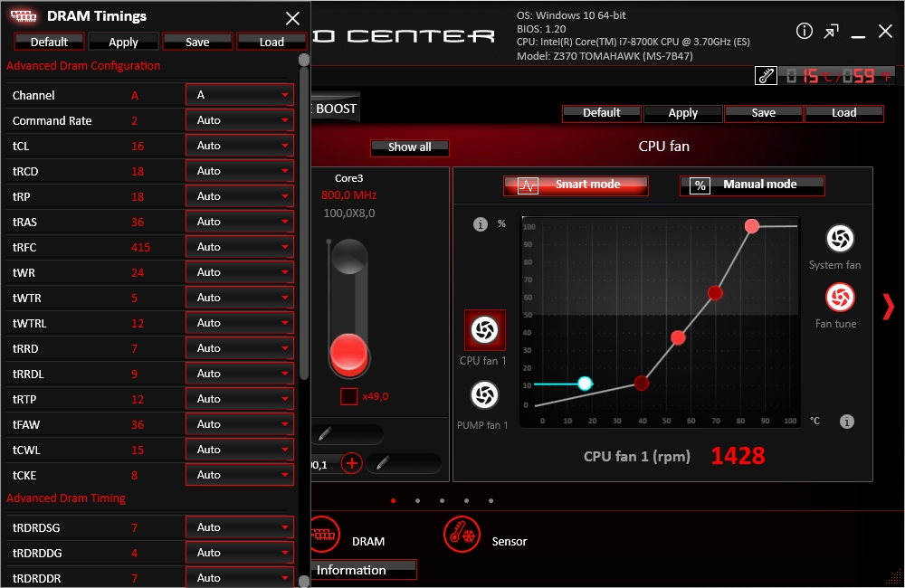The width and height of the screenshot is (905, 588).
Task: Click the DRAM Timings memory icon in title
Action: 24,16
